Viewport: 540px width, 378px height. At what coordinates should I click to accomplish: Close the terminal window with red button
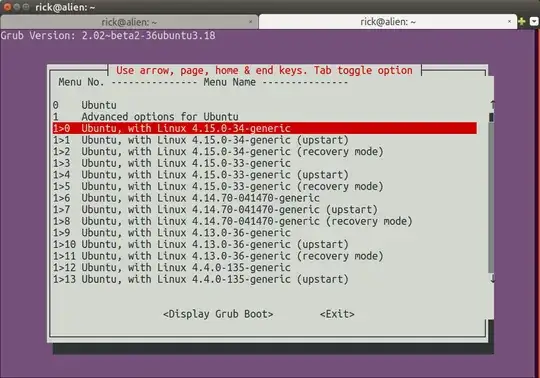pos(7,7)
